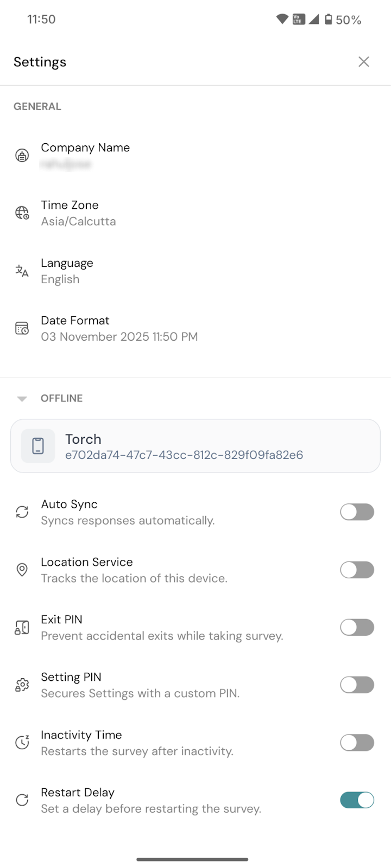
Task: Collapse the OFFLINE section arrow
Action: coord(22,399)
